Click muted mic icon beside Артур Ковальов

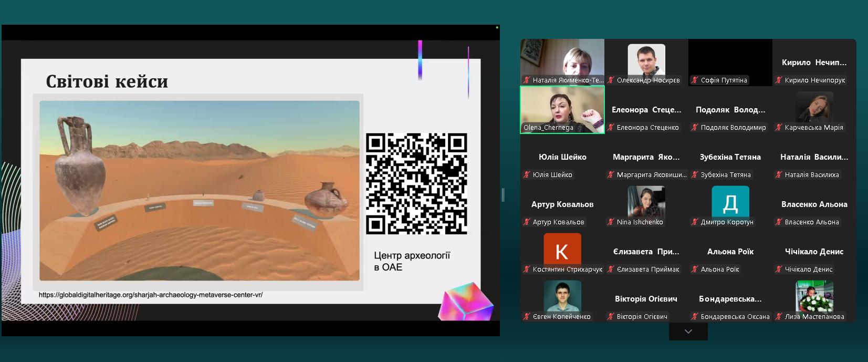pyautogui.click(x=527, y=222)
